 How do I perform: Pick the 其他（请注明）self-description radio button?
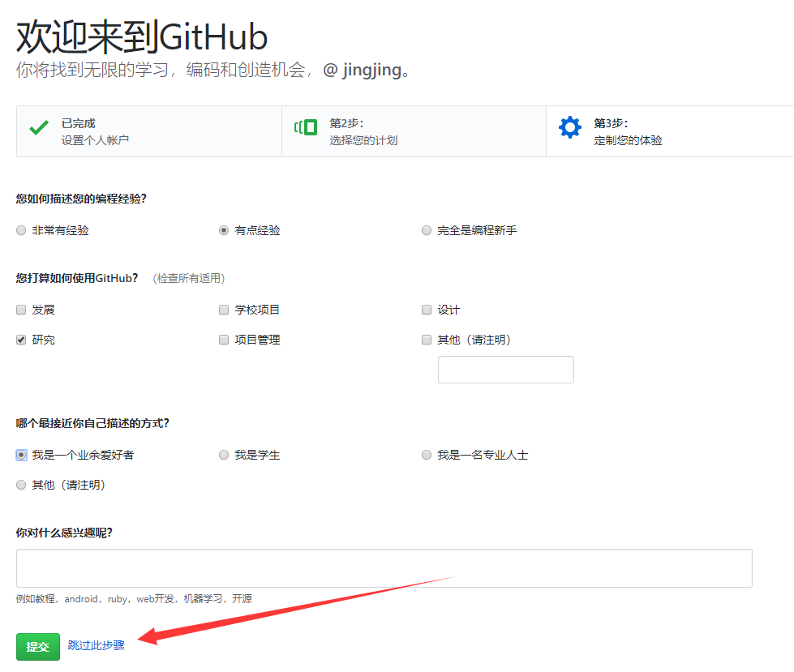pyautogui.click(x=21, y=486)
